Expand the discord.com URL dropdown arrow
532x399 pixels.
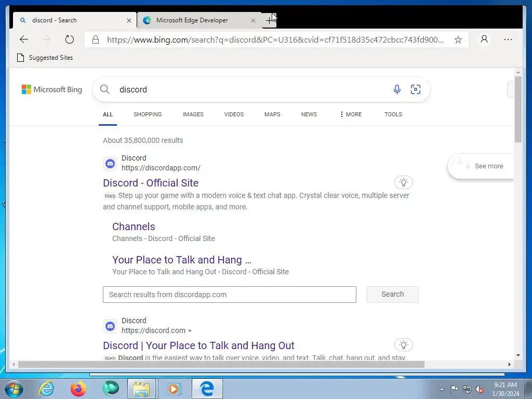(190, 331)
